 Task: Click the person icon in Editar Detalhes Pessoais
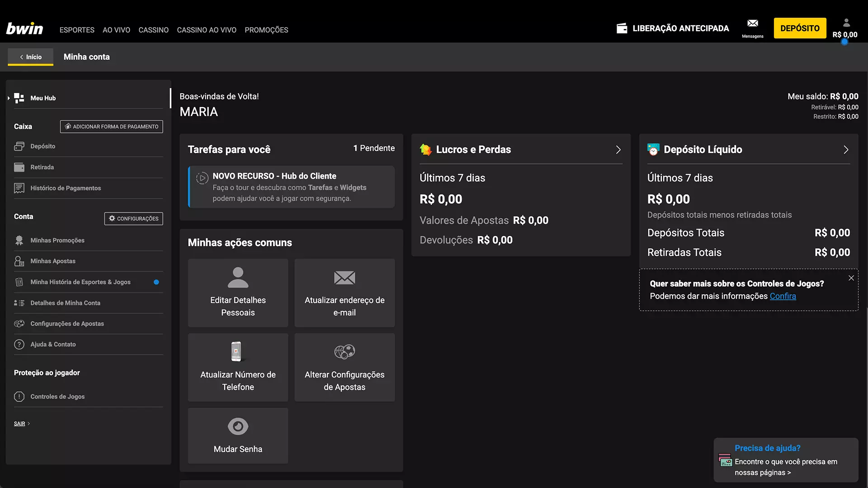pyautogui.click(x=238, y=277)
